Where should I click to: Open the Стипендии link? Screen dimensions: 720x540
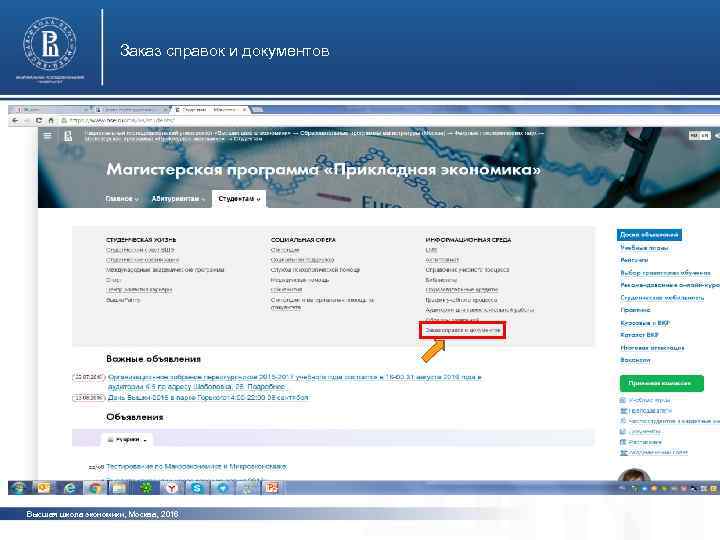point(285,250)
